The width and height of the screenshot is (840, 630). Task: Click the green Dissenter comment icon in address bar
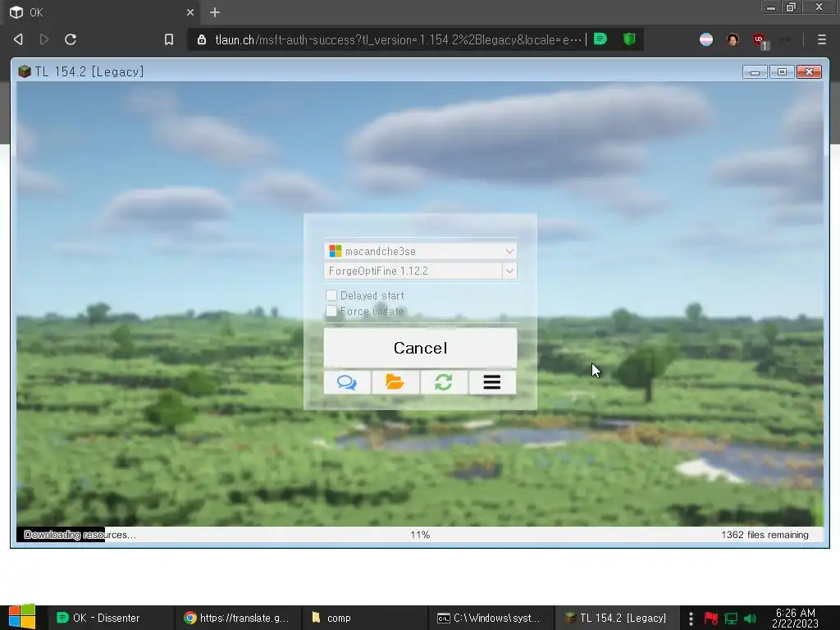(x=600, y=39)
